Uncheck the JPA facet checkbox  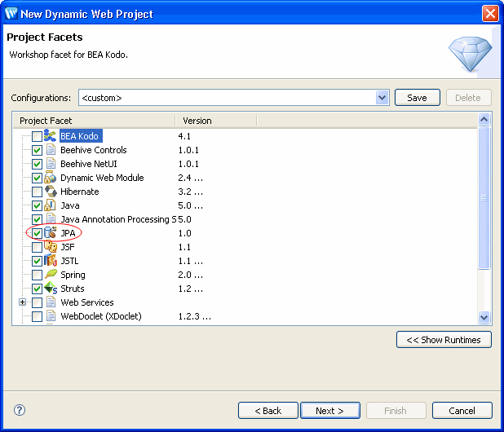(x=37, y=233)
